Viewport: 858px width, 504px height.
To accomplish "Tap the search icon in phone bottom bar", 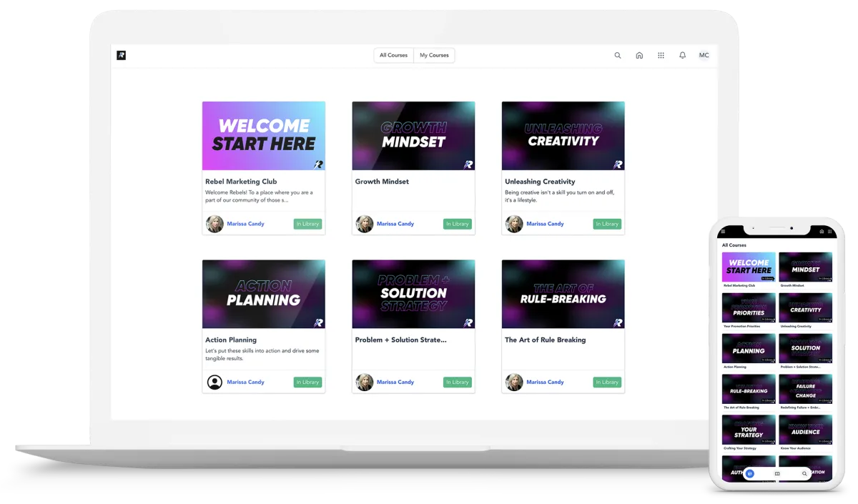I will 804,473.
